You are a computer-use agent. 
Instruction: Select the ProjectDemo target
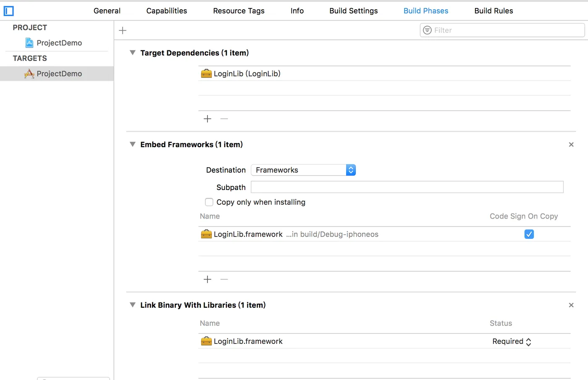pyautogui.click(x=59, y=74)
